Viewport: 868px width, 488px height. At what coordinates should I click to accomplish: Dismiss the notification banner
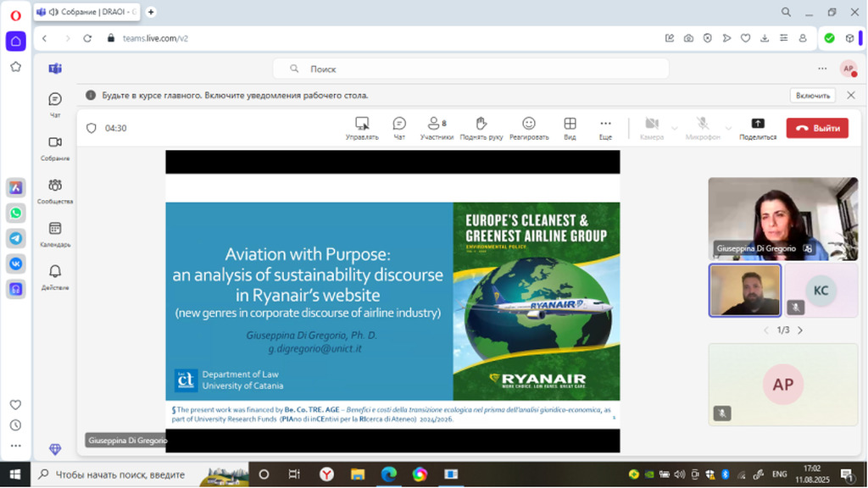[851, 96]
